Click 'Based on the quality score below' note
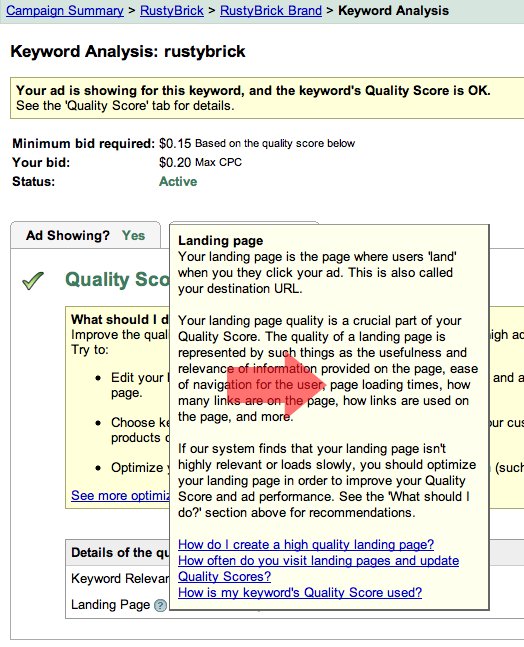This screenshot has height=647, width=524. coord(275,144)
